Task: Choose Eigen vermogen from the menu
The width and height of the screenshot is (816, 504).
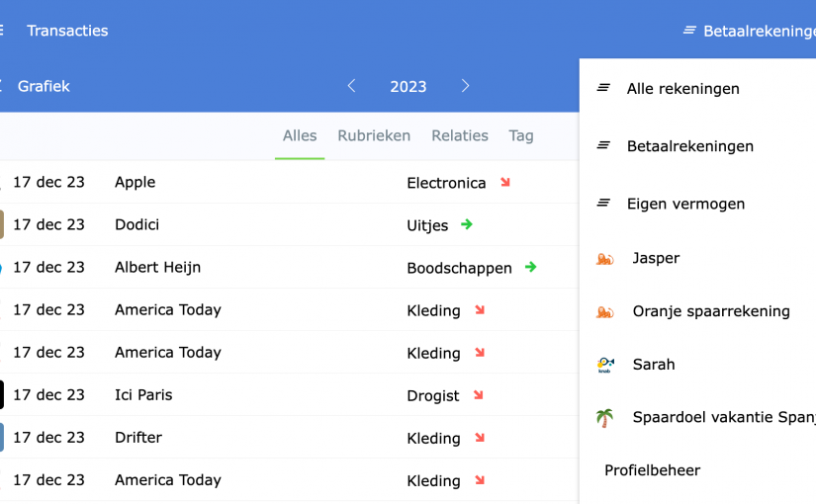Action: pyautogui.click(x=685, y=204)
